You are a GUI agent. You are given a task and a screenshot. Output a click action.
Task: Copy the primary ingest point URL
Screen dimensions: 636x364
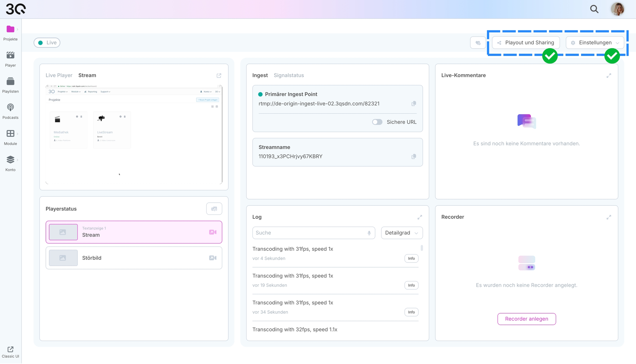click(x=414, y=104)
